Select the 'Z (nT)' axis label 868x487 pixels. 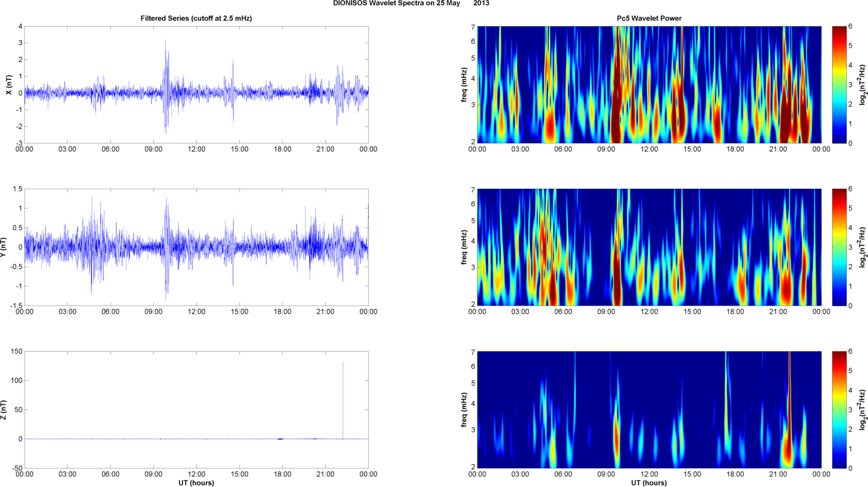[x=3, y=410]
